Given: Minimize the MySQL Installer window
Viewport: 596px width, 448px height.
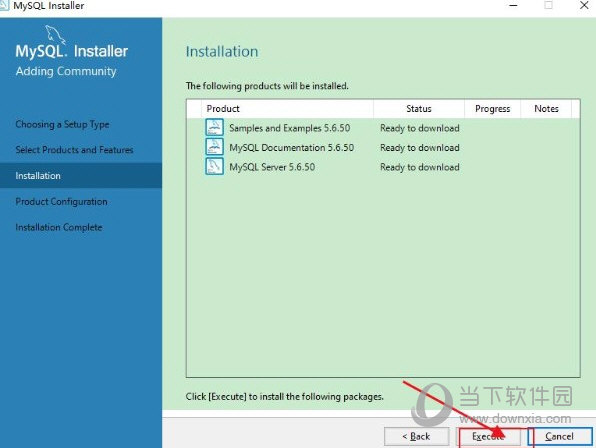Looking at the screenshot, I should coord(513,5).
